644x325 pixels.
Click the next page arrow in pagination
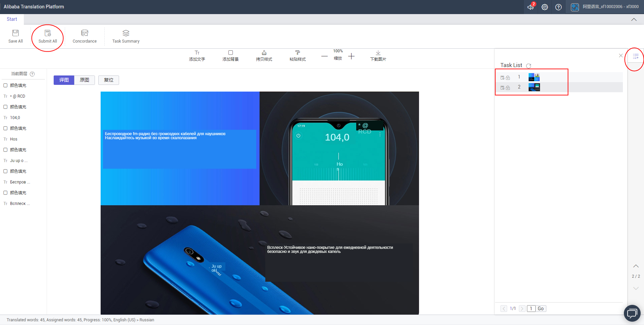tap(522, 309)
